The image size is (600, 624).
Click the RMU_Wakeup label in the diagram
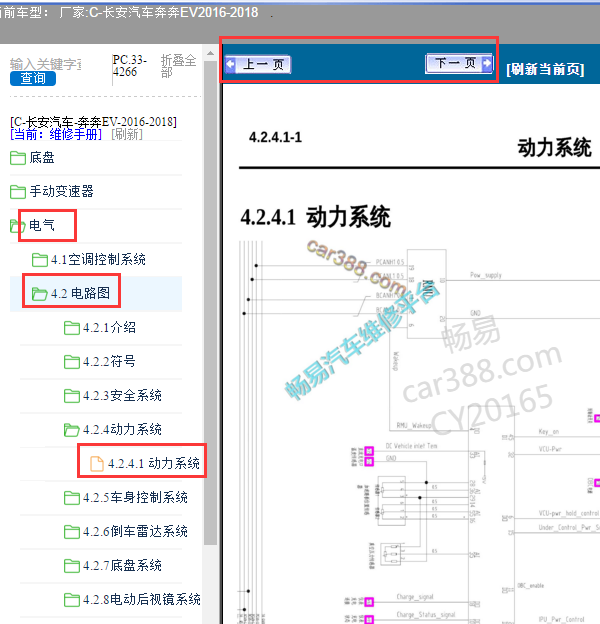tap(414, 425)
